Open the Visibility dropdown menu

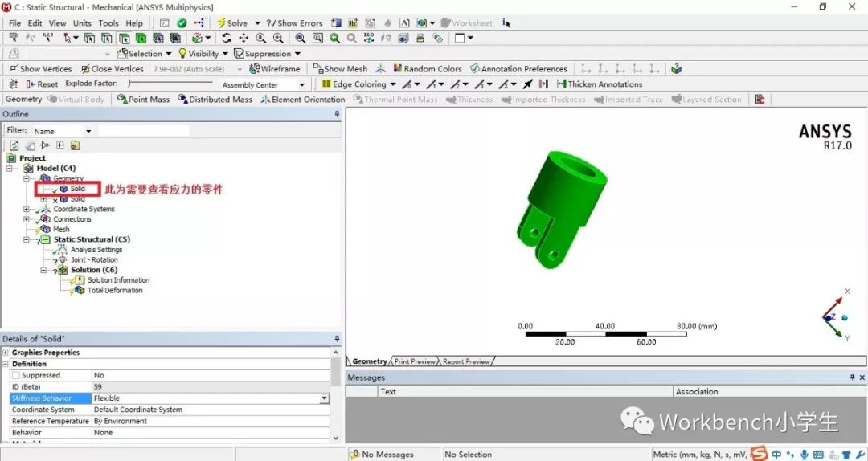pos(203,54)
